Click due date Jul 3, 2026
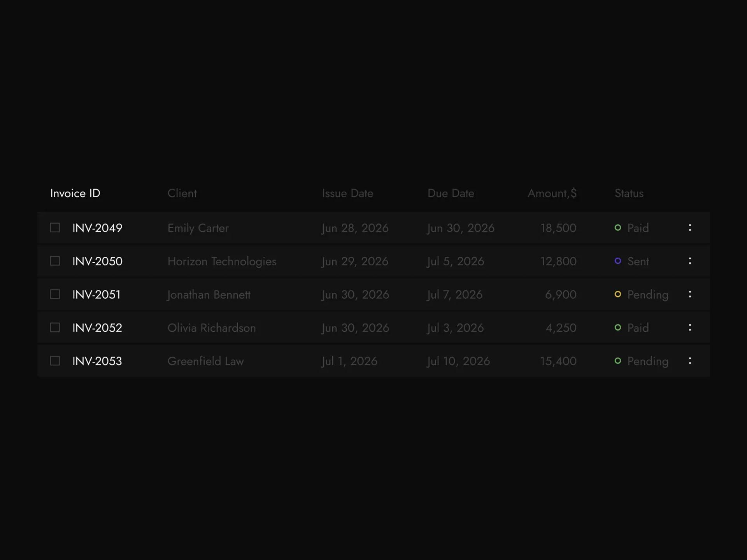747x560 pixels. tap(455, 328)
